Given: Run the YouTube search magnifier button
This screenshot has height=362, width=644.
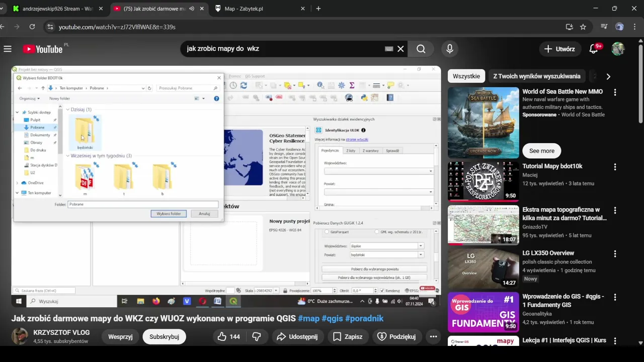Looking at the screenshot, I should pyautogui.click(x=421, y=49).
